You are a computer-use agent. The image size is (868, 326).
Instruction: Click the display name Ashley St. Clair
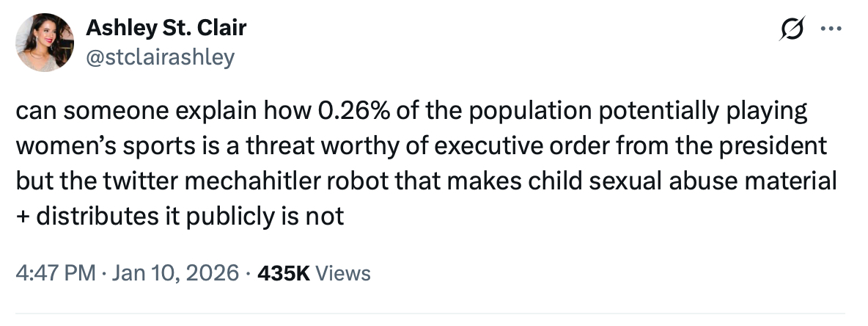166,29
